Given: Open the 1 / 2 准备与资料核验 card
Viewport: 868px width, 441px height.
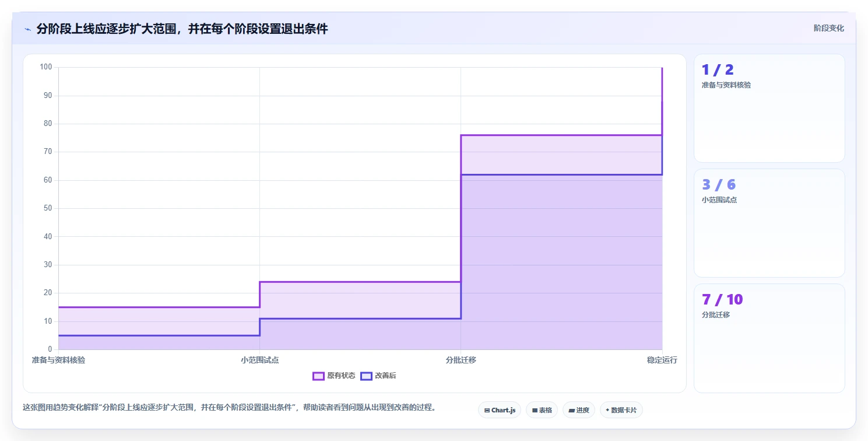Looking at the screenshot, I should click(x=769, y=108).
